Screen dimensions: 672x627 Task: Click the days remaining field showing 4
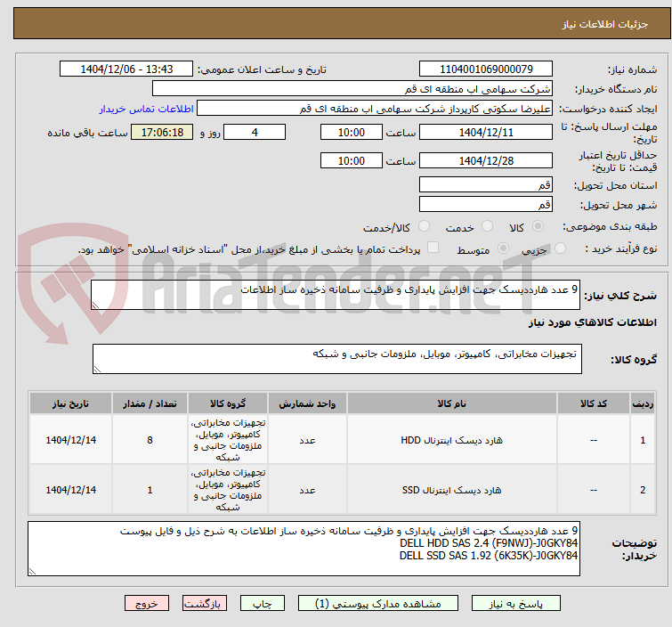point(255,132)
